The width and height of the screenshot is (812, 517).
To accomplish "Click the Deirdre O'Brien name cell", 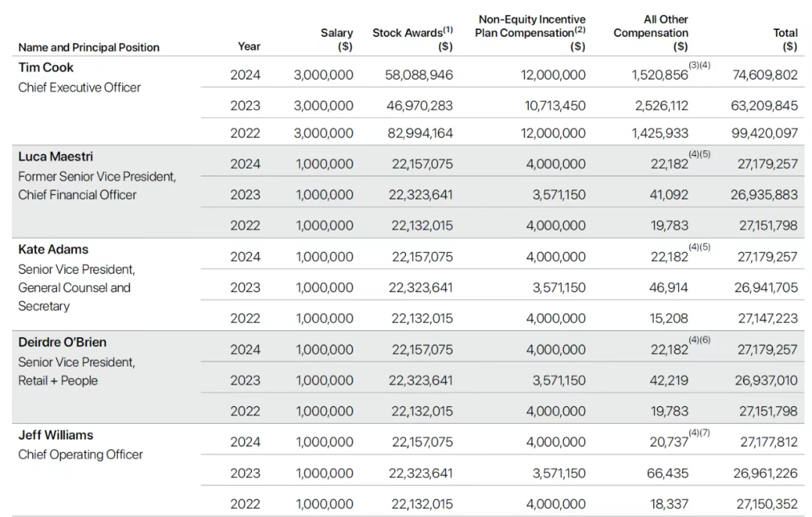I will click(x=62, y=342).
